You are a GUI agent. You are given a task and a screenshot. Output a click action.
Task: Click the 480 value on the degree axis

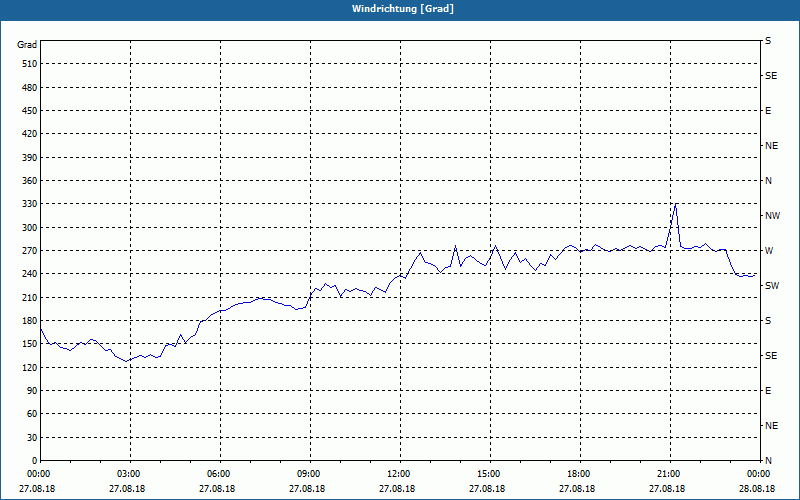tap(30, 88)
